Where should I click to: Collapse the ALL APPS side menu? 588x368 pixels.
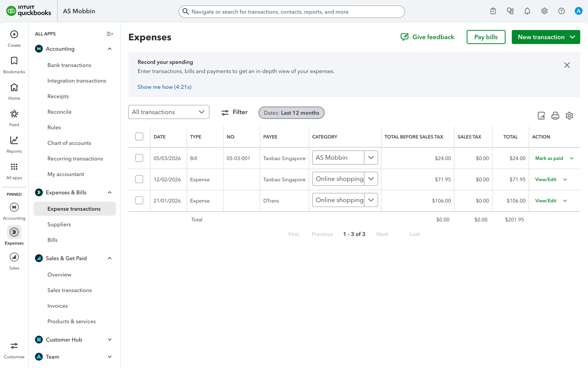coord(110,34)
